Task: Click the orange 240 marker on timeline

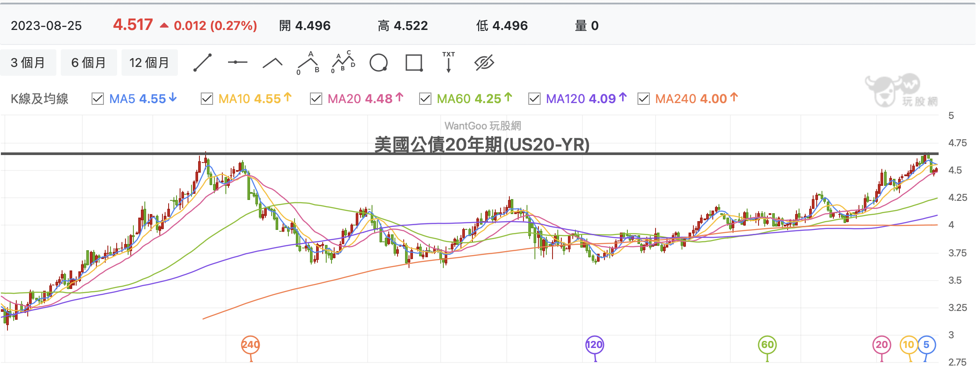Action: [x=251, y=345]
